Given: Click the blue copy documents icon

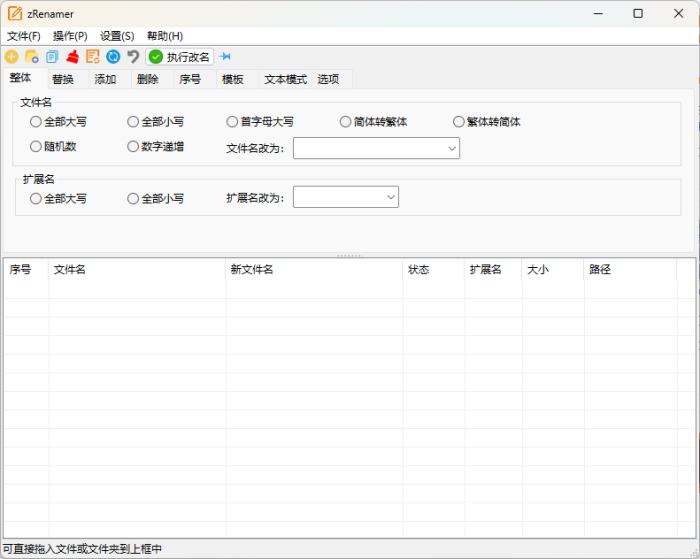Looking at the screenshot, I should (x=52, y=57).
